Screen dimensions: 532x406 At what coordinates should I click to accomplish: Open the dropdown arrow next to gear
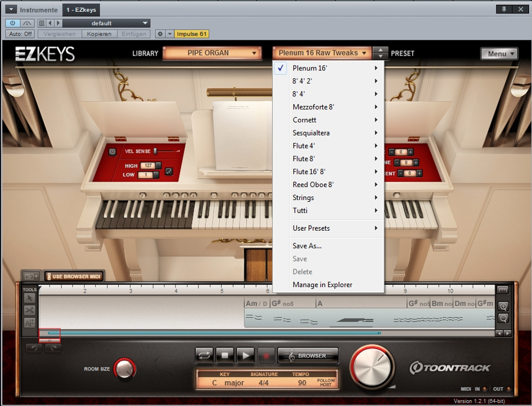(170, 34)
